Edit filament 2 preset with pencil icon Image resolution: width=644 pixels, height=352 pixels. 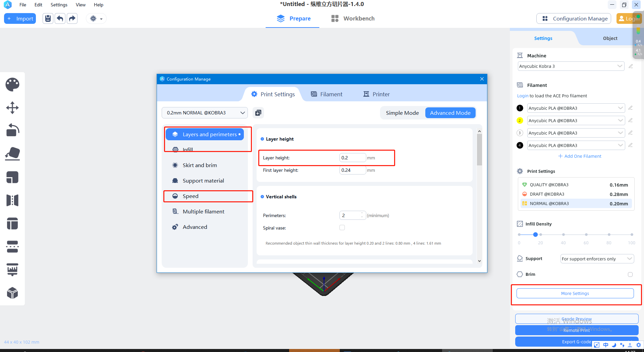point(631,120)
